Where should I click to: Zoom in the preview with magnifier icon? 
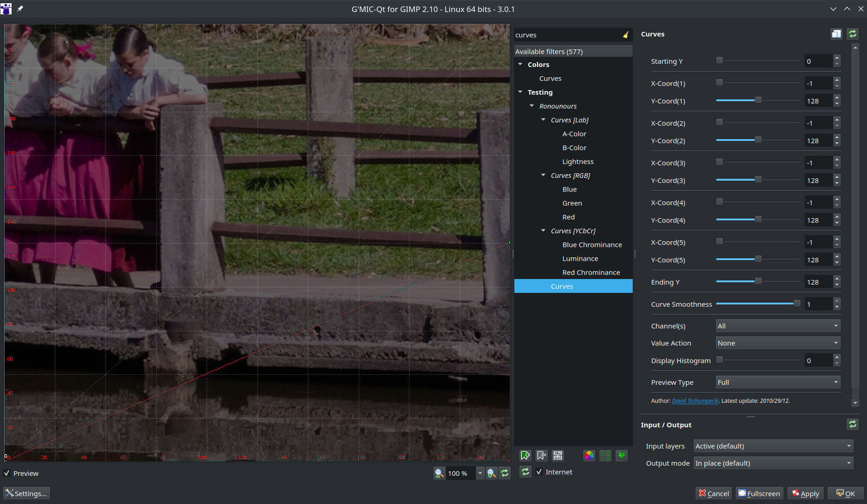pyautogui.click(x=491, y=473)
